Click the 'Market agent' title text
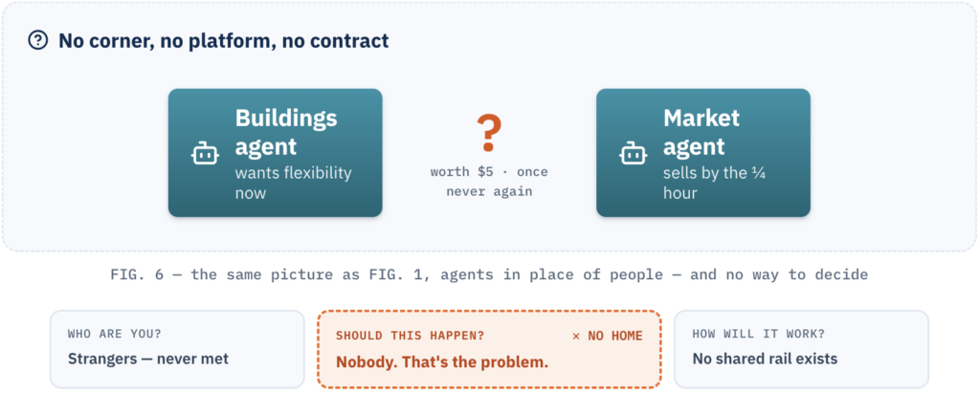 [702, 132]
